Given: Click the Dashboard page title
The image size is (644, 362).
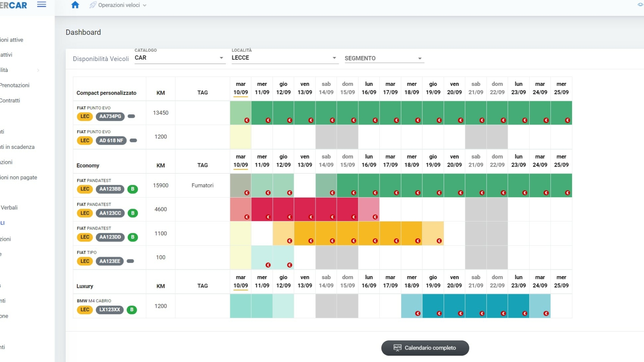Looking at the screenshot, I should [83, 32].
